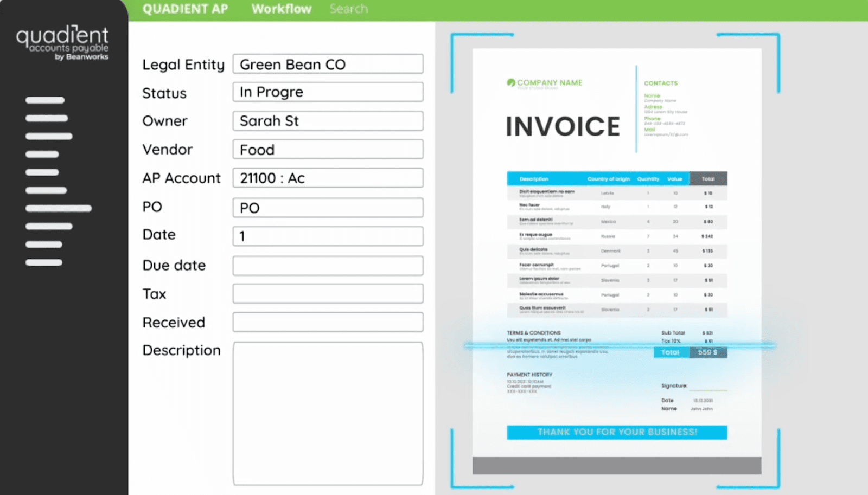The width and height of the screenshot is (868, 495).
Task: Click the Search field in top bar
Action: tap(349, 9)
